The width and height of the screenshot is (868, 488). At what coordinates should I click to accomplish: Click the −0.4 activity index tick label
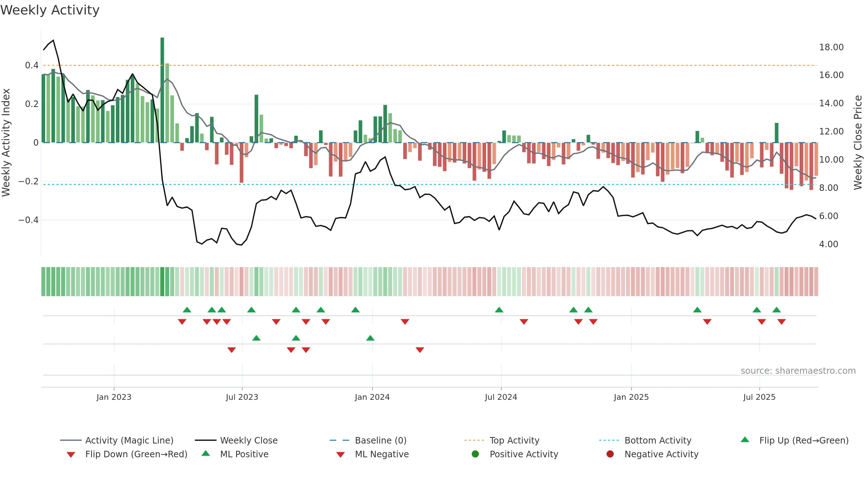coord(28,220)
